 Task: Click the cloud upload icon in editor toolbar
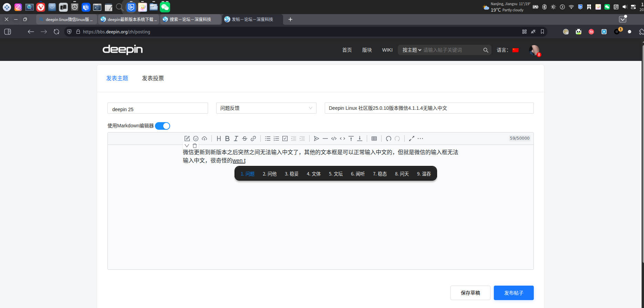pyautogui.click(x=205, y=138)
